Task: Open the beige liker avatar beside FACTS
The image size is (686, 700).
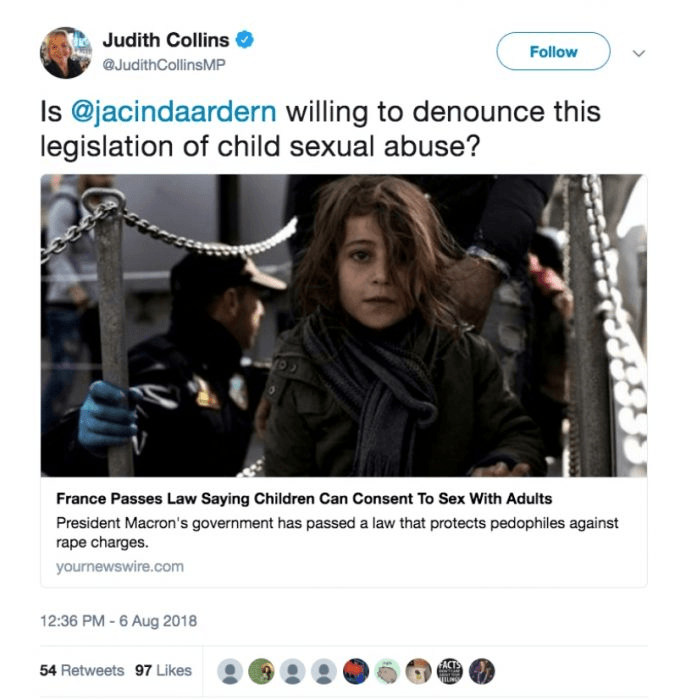Action: tap(418, 671)
